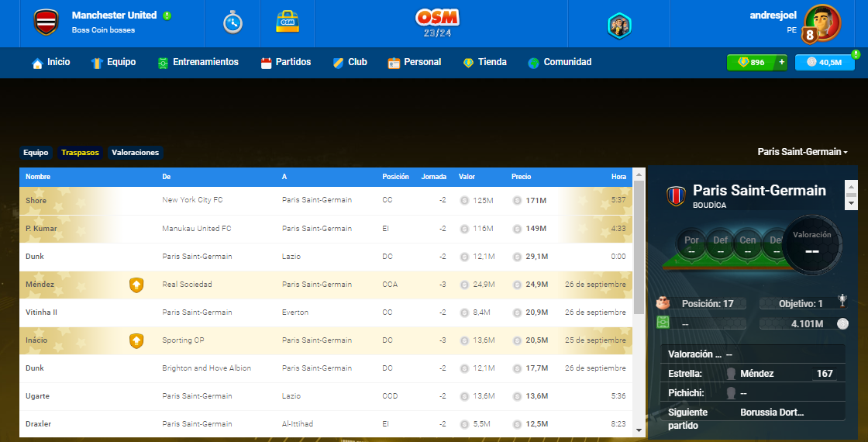Click the trophy icon beside Objetivo: 1

pyautogui.click(x=842, y=301)
